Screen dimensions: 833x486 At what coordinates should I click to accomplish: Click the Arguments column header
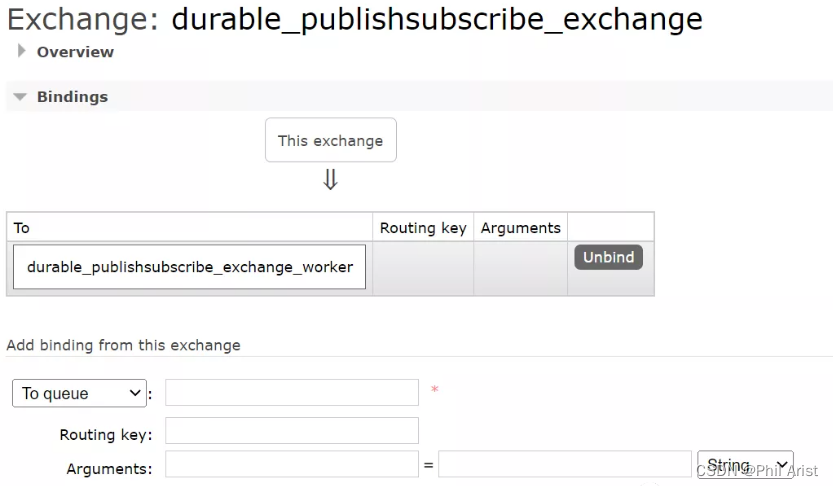[x=521, y=228]
